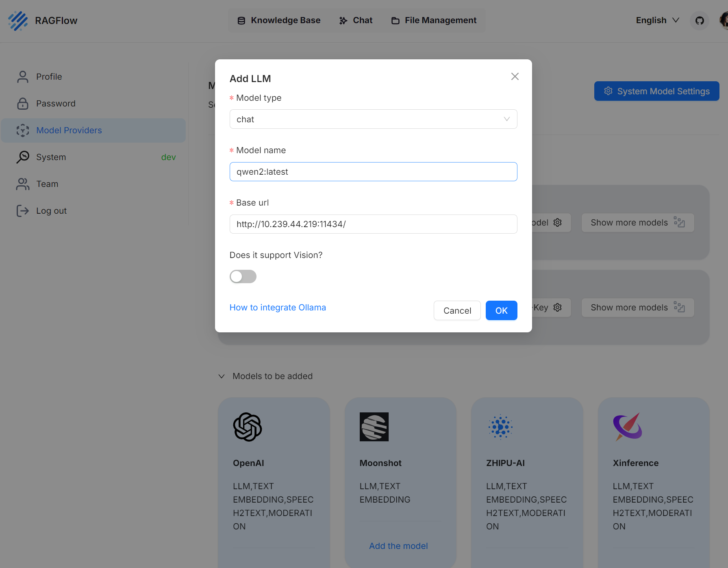The width and height of the screenshot is (728, 568).
Task: Click the gear icon next to 'odel'
Action: pos(558,223)
